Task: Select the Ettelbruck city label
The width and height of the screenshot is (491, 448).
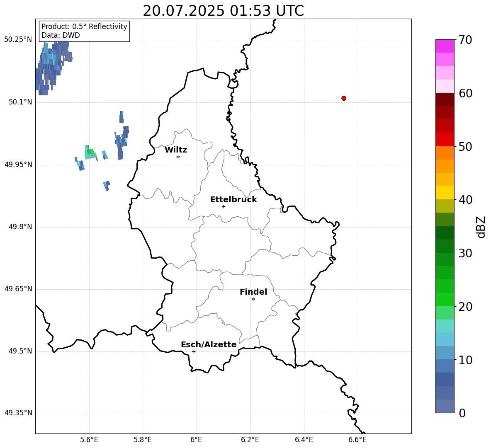Action: (x=233, y=200)
